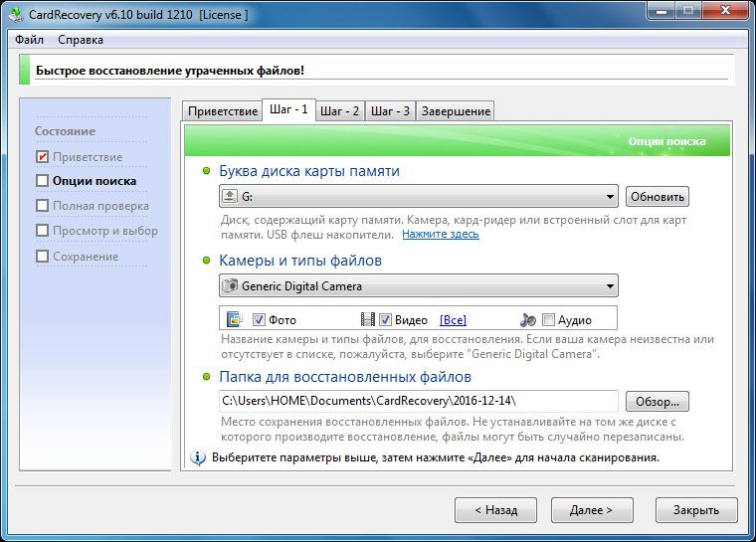Click the CardRecovery app icon in title bar

16,15
